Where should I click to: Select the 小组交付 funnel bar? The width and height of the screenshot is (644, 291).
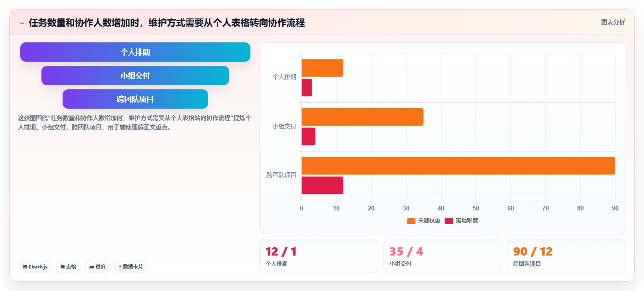135,76
